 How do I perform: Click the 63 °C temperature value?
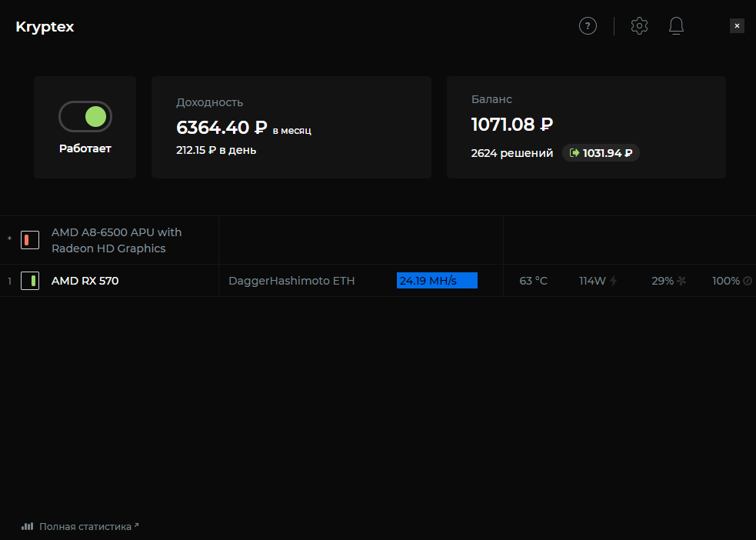533,281
